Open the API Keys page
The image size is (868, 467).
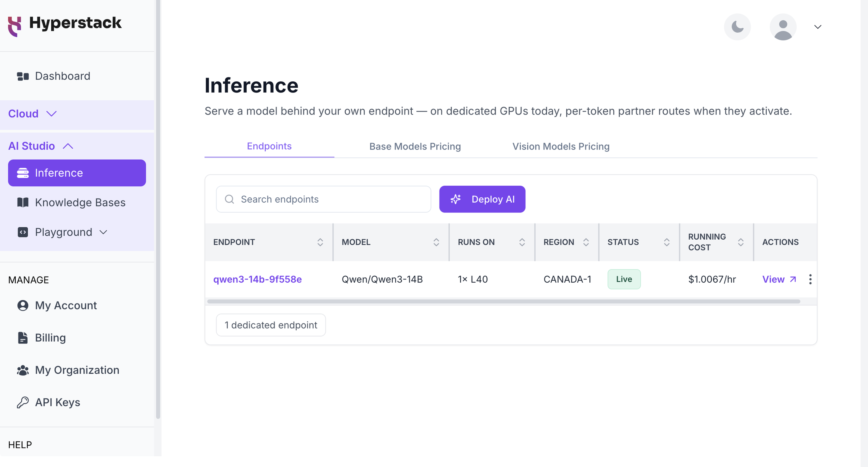77,403
